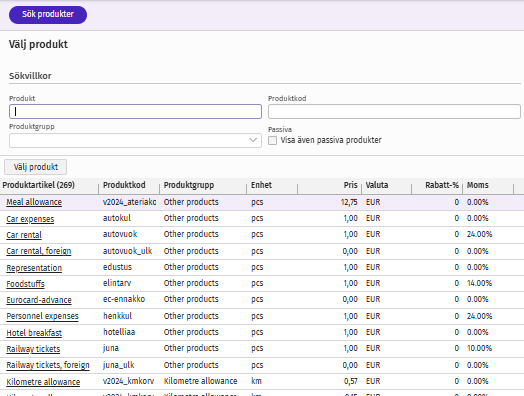524x396 pixels.
Task: Open the Kilometre allowance product link
Action: pyautogui.click(x=43, y=382)
